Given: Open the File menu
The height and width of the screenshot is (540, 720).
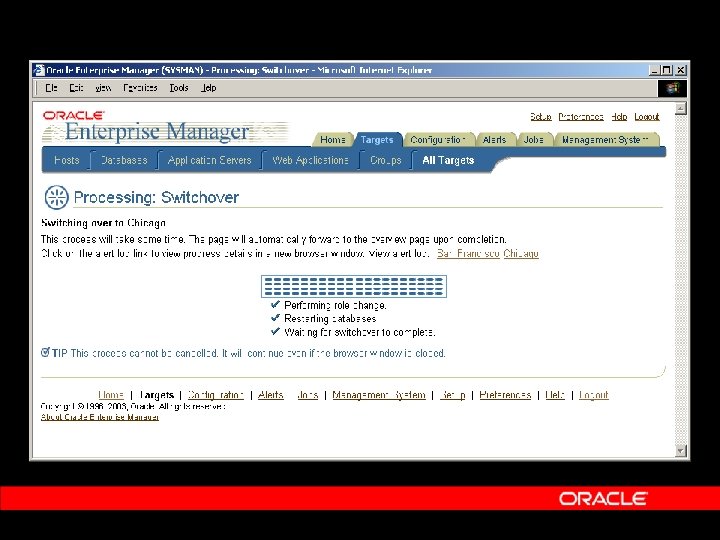Looking at the screenshot, I should [51, 88].
